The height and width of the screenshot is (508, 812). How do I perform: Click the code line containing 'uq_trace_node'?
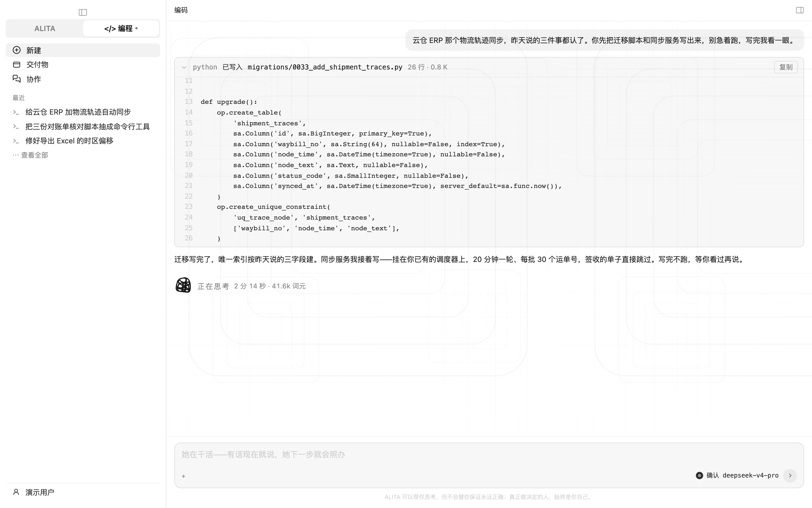[304, 217]
